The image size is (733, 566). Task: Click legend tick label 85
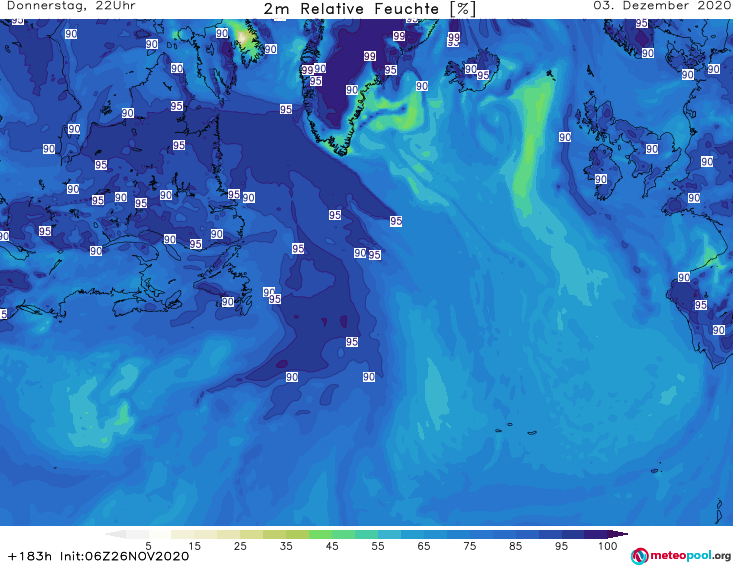tap(516, 546)
